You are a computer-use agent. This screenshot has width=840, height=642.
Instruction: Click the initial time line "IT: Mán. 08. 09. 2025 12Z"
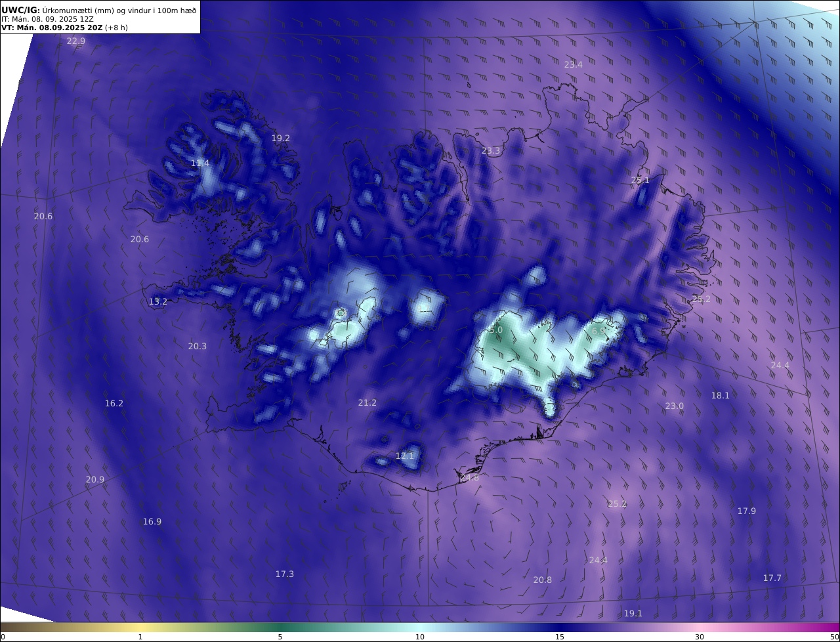coord(47,19)
